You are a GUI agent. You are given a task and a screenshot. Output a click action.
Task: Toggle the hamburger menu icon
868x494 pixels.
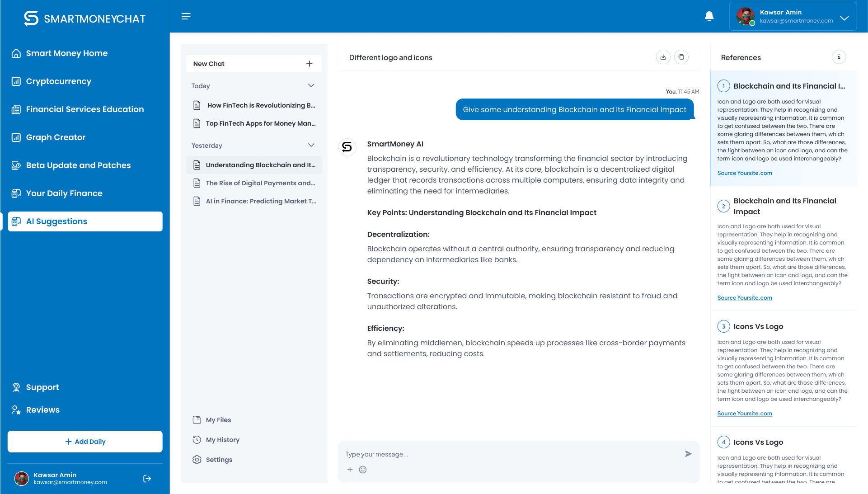click(x=186, y=16)
